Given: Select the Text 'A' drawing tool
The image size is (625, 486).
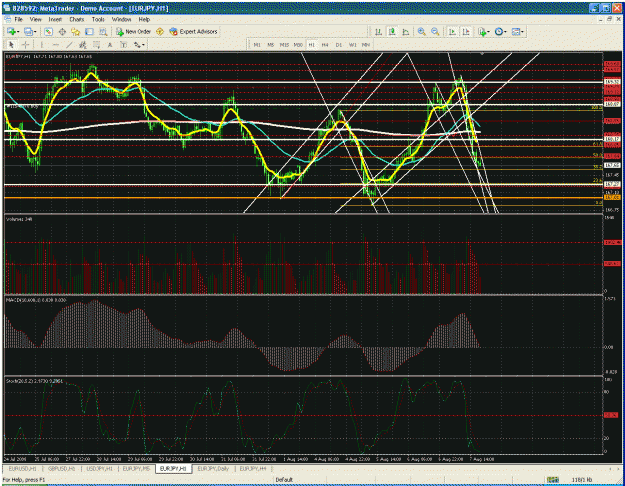Looking at the screenshot, I should coord(110,45).
